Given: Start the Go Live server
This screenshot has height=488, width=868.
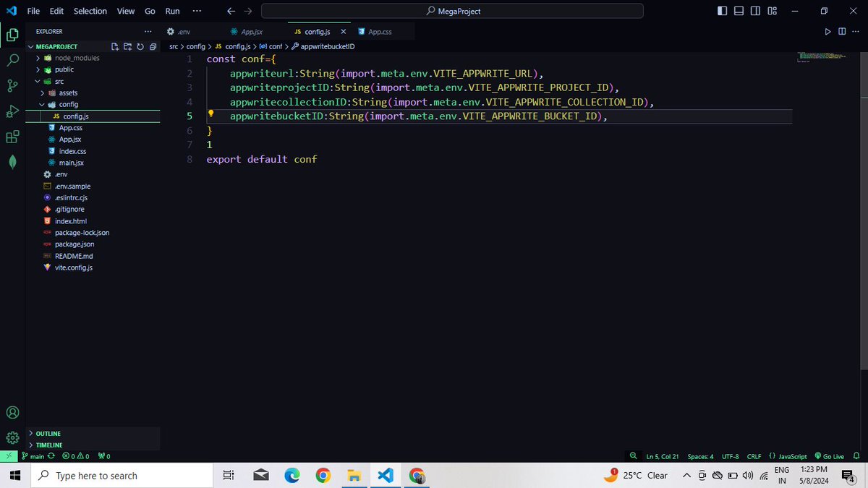Looking at the screenshot, I should [x=829, y=456].
